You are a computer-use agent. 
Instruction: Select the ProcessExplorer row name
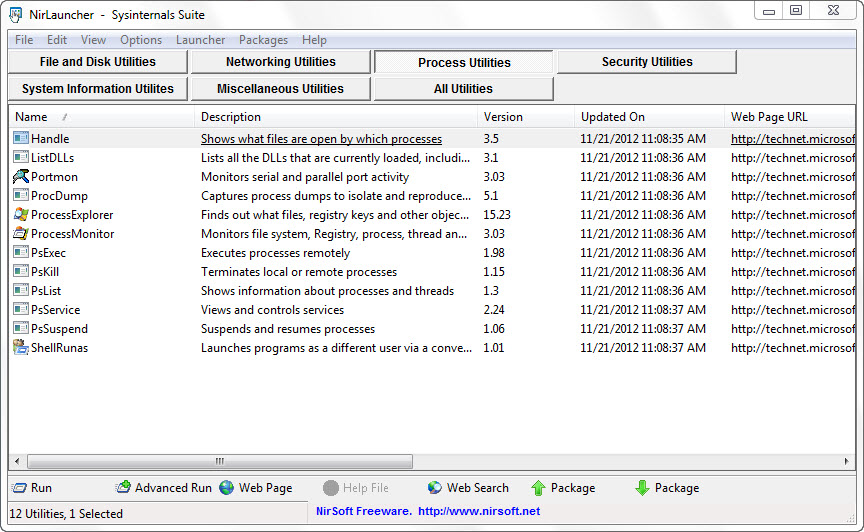[x=72, y=215]
